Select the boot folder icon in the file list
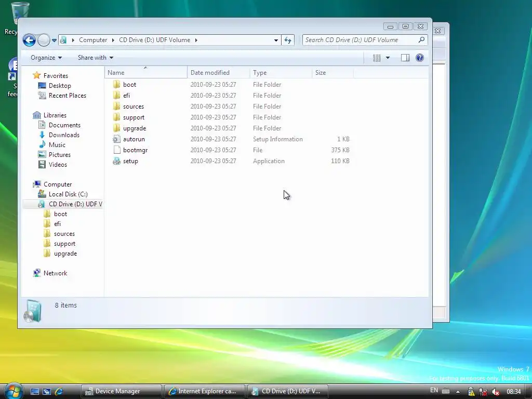The image size is (532, 399). (117, 85)
